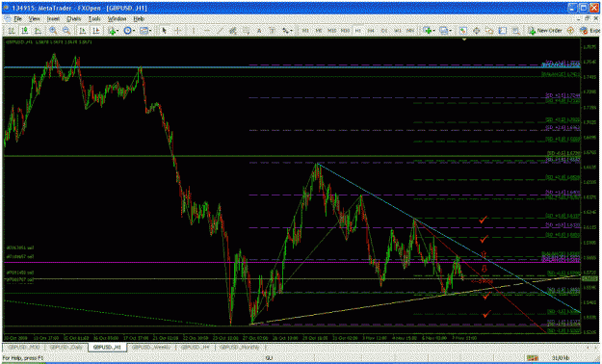This screenshot has width=602, height=364.
Task: Open the New Chart dropdown
Action: click(429, 31)
